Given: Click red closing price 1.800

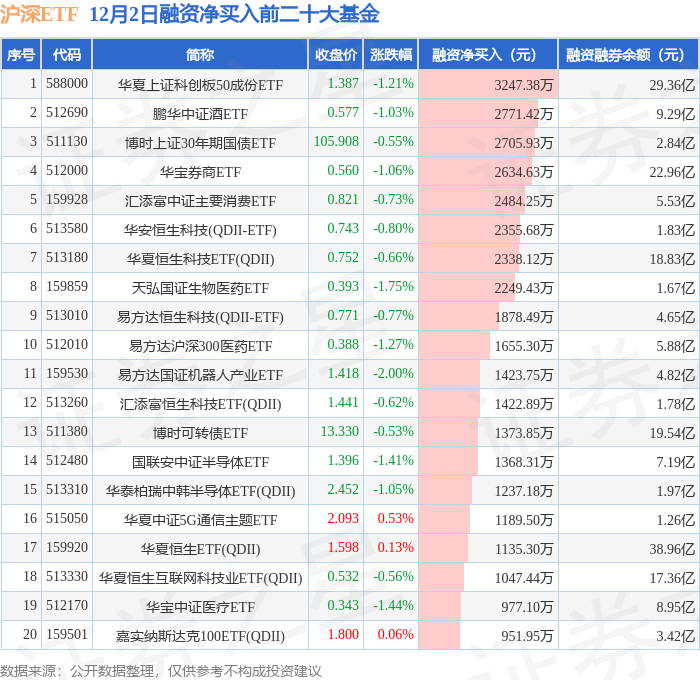Looking at the screenshot, I should (343, 635).
